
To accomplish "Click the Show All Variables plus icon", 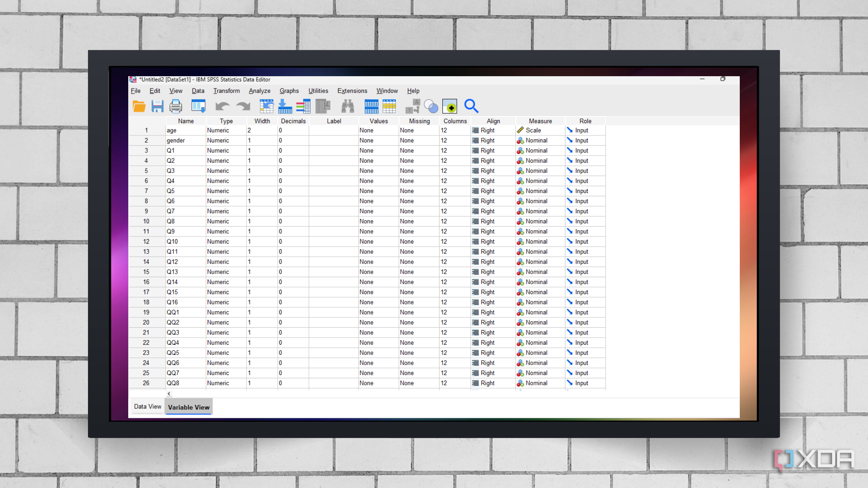I will click(450, 107).
